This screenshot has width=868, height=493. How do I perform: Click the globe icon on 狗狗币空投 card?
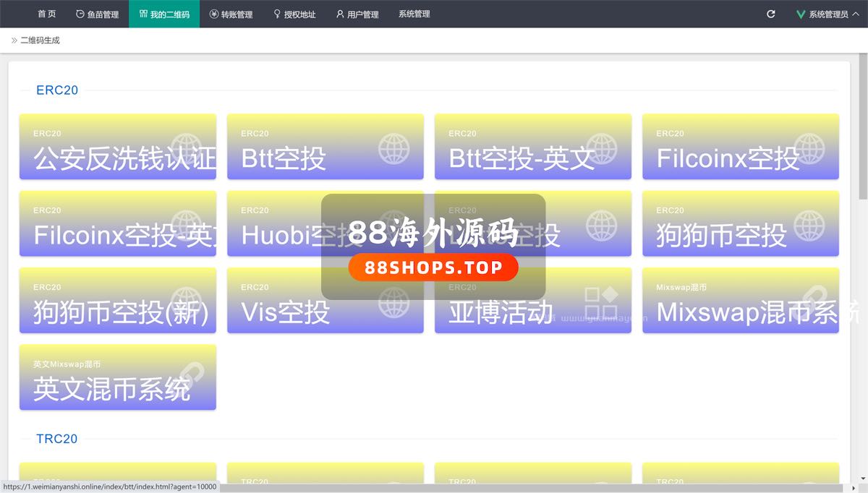pos(809,225)
